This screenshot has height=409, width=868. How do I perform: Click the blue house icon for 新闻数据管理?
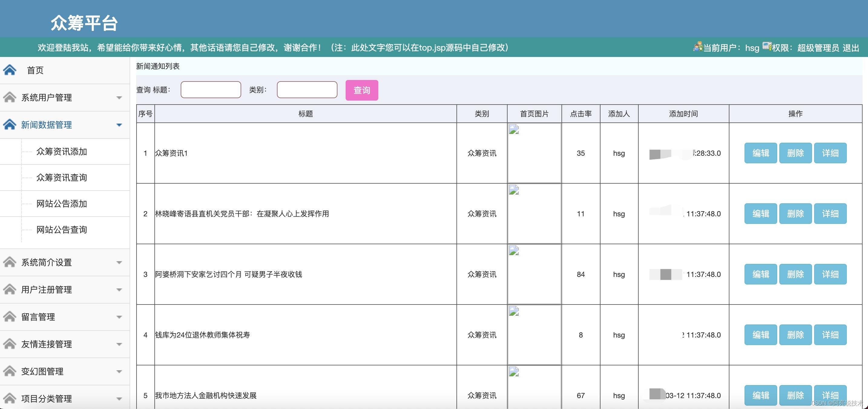pyautogui.click(x=10, y=125)
